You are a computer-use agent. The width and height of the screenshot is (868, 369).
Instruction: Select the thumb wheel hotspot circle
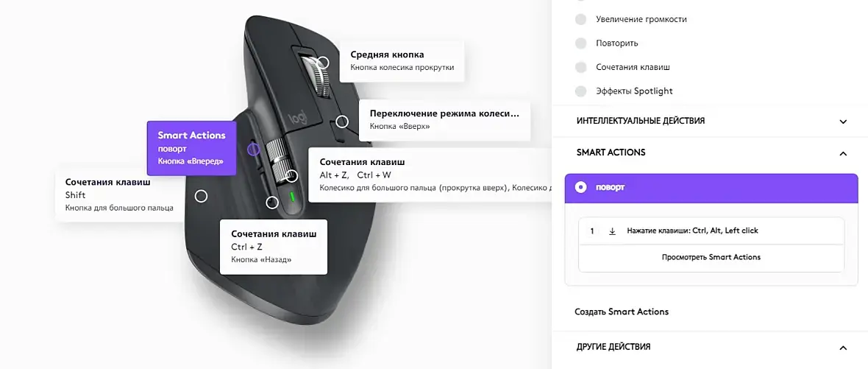pyautogui.click(x=292, y=176)
